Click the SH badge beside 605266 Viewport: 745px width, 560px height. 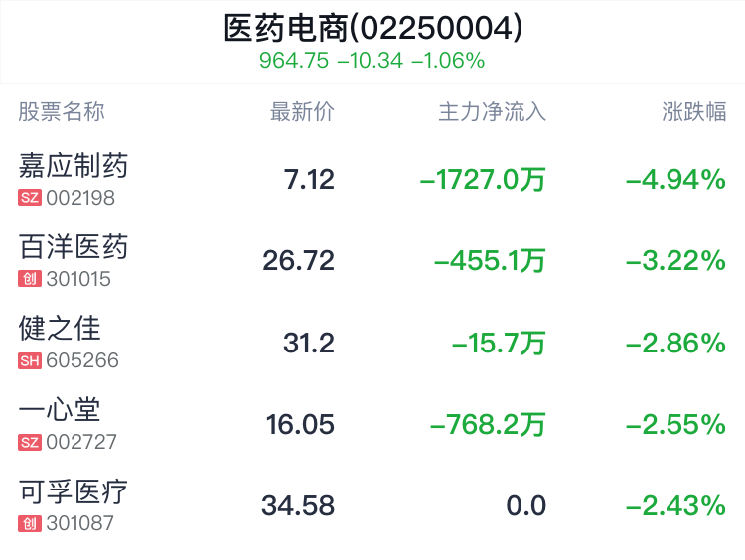(x=30, y=360)
